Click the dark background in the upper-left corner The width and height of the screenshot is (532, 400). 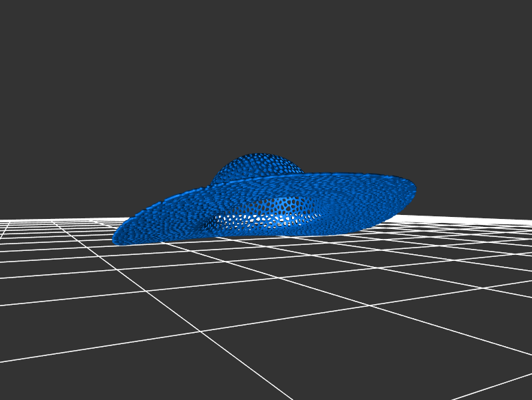coord(27,27)
